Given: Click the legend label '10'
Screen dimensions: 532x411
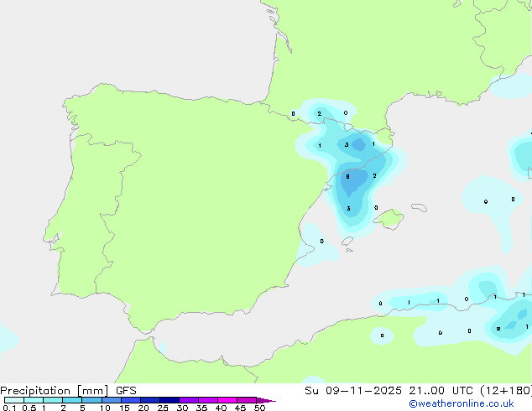Looking at the screenshot, I should click(105, 408).
